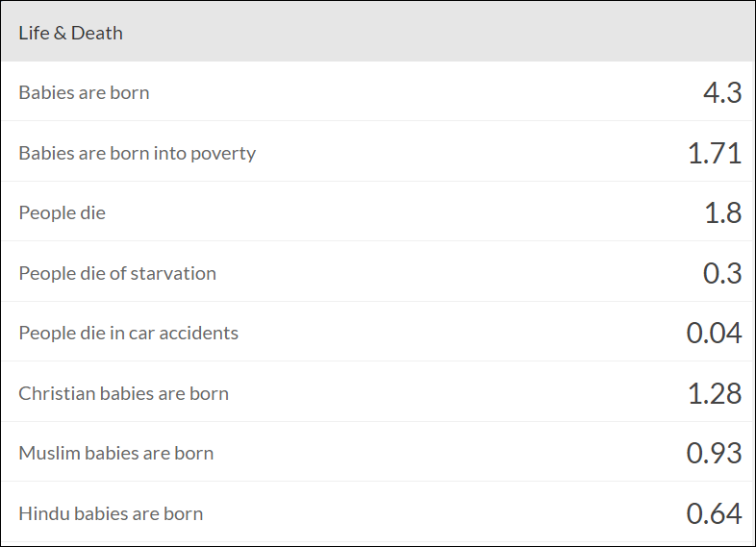Select Christian babies are born label
The width and height of the screenshot is (756, 547).
123,393
